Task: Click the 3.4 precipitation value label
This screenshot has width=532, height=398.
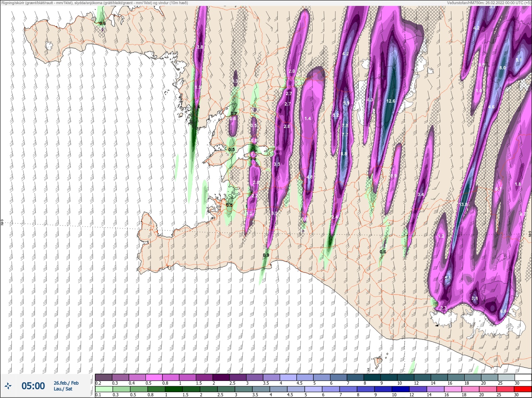Action: (421, 194)
